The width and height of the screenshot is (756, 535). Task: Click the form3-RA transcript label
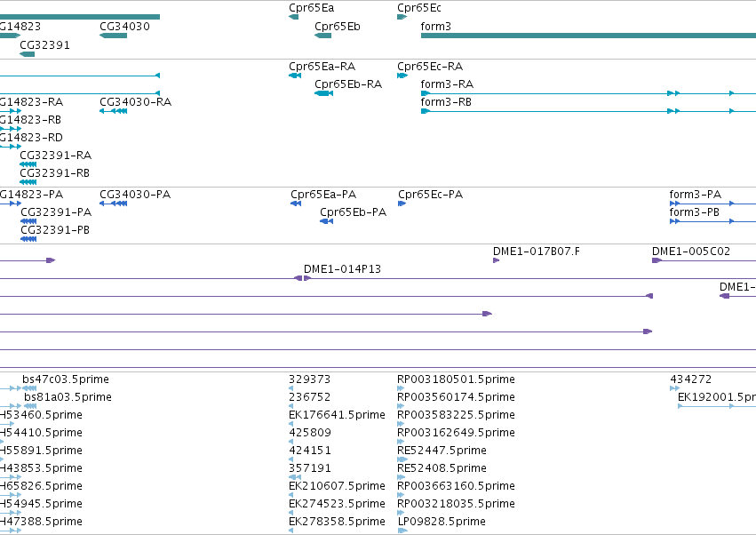(447, 84)
